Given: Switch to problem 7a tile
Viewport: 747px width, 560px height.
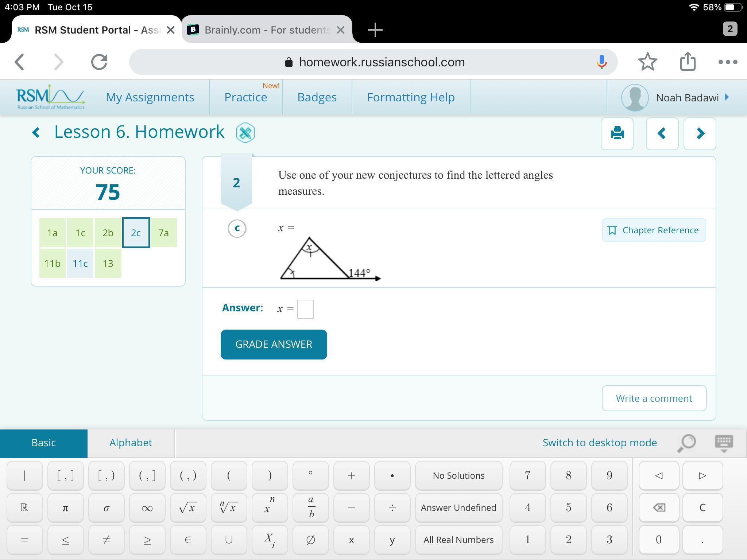Looking at the screenshot, I should coord(163,233).
